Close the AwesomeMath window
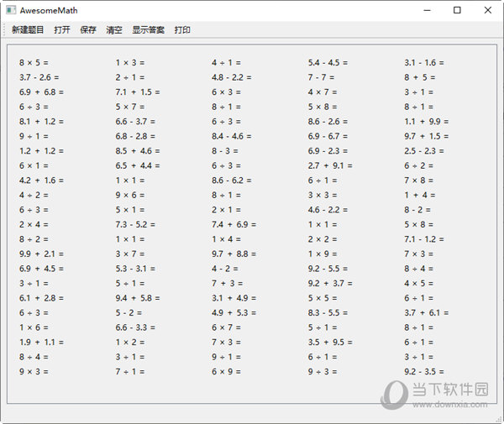 click(x=489, y=10)
